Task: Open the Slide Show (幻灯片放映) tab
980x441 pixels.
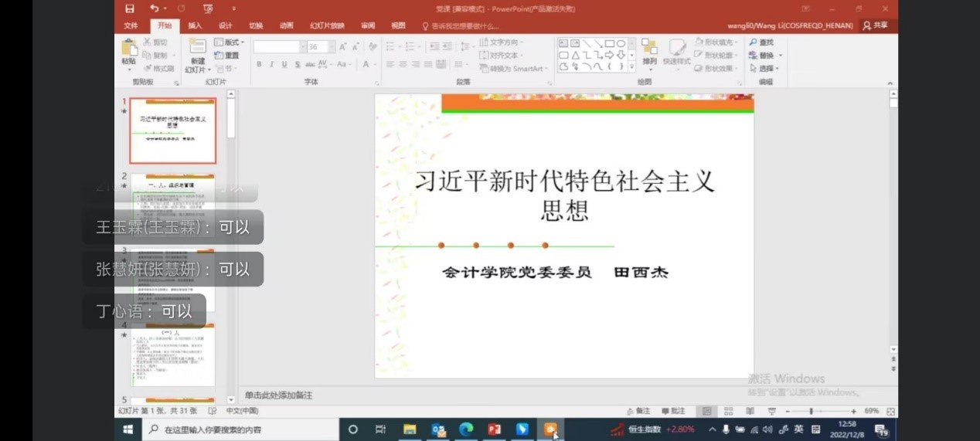Action: (x=327, y=25)
